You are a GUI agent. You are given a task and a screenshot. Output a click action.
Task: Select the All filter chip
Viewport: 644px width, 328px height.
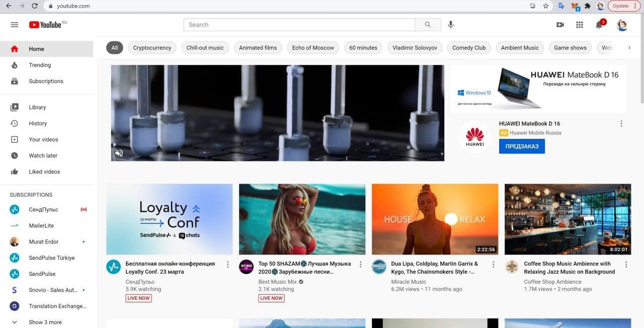(x=115, y=48)
